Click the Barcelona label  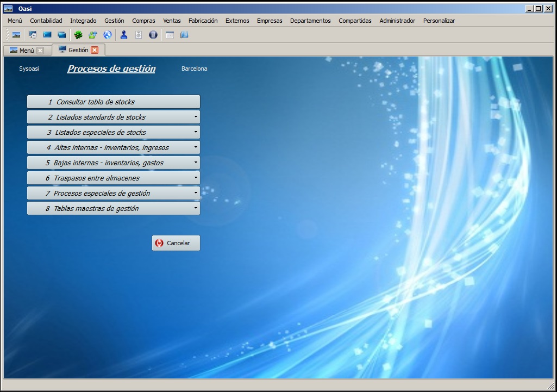[195, 69]
